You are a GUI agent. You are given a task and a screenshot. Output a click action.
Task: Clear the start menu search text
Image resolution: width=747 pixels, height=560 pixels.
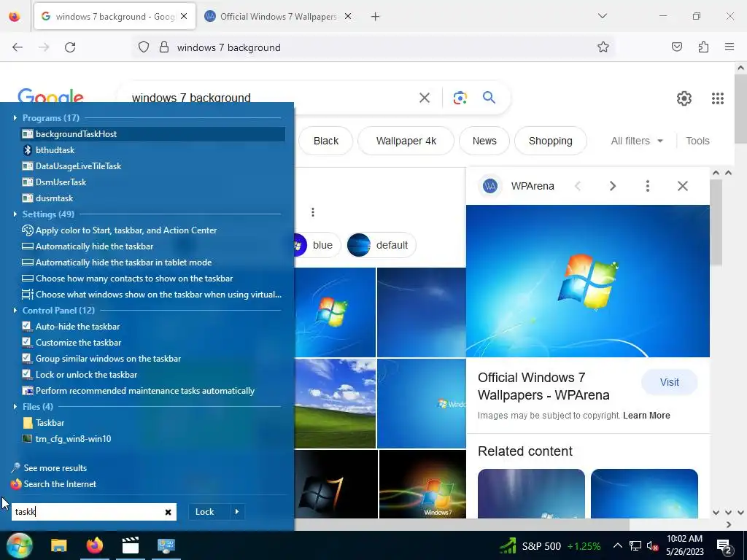(169, 512)
